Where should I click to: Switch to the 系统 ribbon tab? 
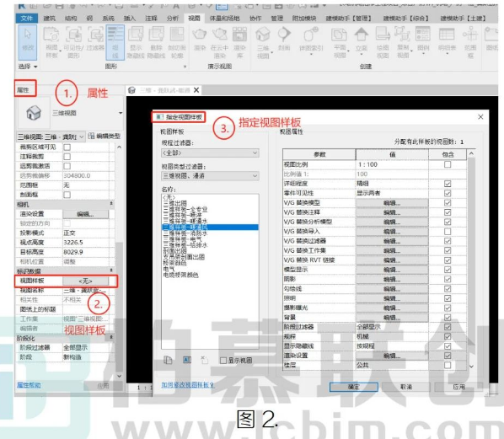click(x=109, y=19)
